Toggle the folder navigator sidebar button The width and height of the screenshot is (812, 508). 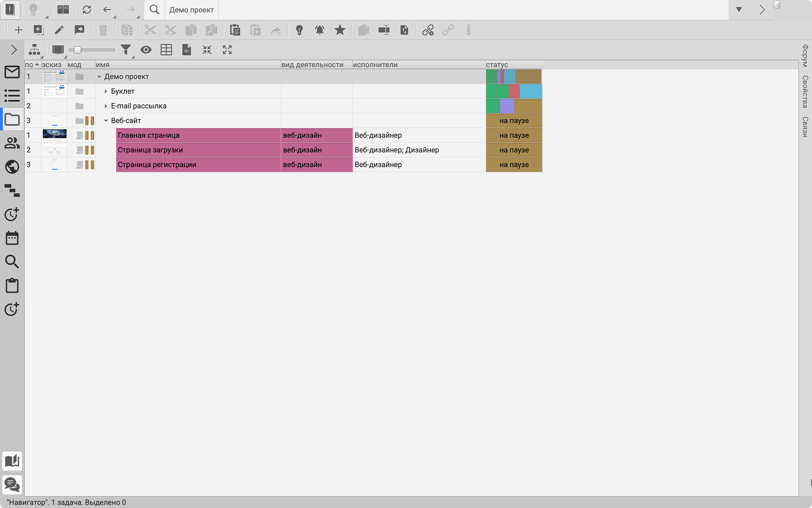[x=12, y=119]
